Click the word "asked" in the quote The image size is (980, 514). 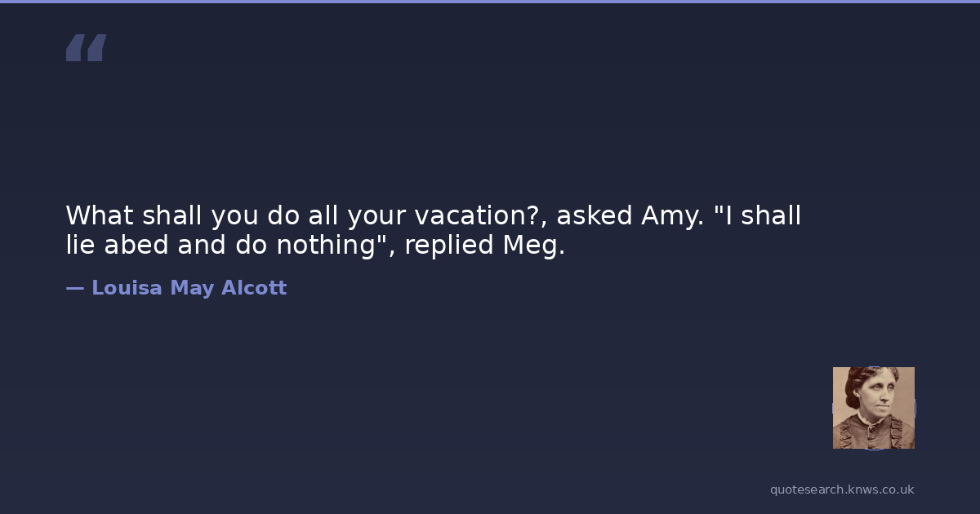point(594,216)
